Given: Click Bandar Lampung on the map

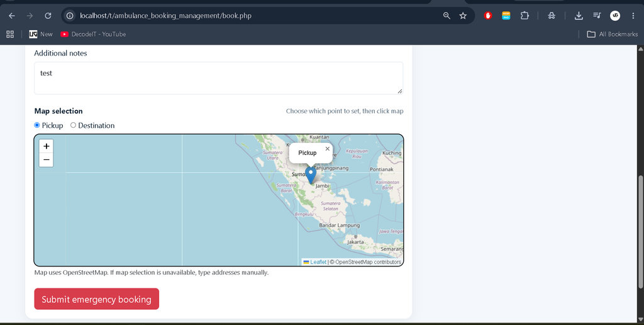Looking at the screenshot, I should [339, 225].
